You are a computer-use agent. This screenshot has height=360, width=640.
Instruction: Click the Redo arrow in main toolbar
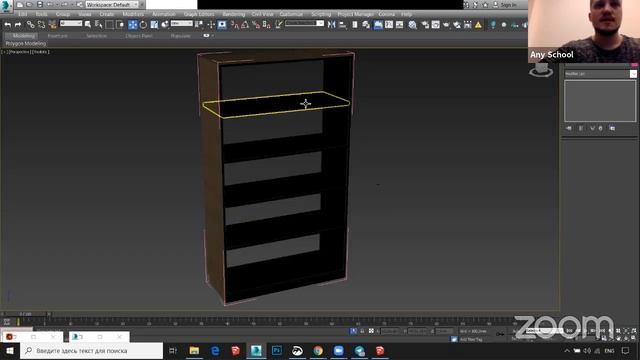(x=18, y=25)
